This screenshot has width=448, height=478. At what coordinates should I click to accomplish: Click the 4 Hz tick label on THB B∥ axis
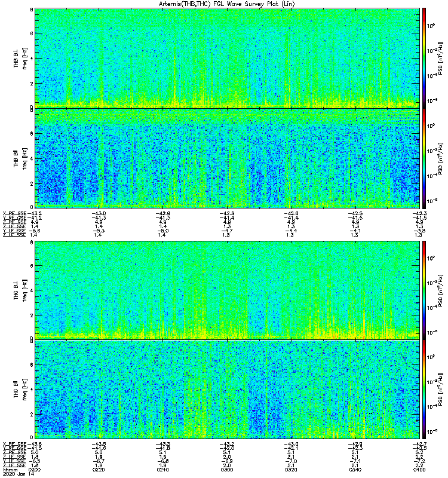click(32, 159)
